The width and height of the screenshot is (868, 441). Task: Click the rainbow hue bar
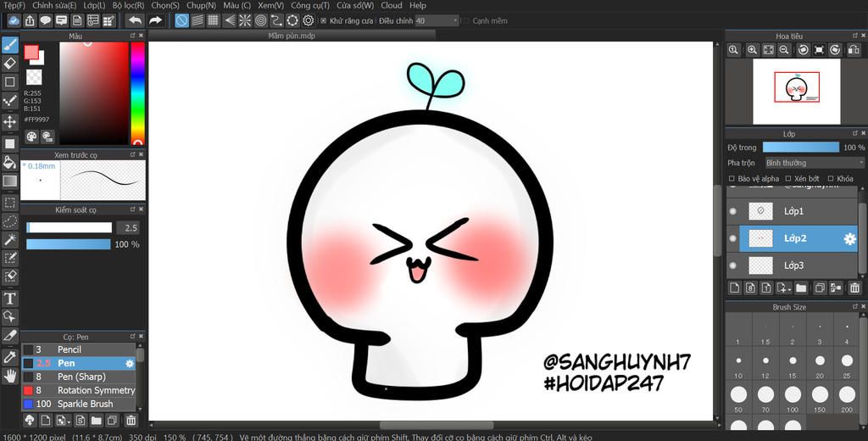pyautogui.click(x=138, y=93)
